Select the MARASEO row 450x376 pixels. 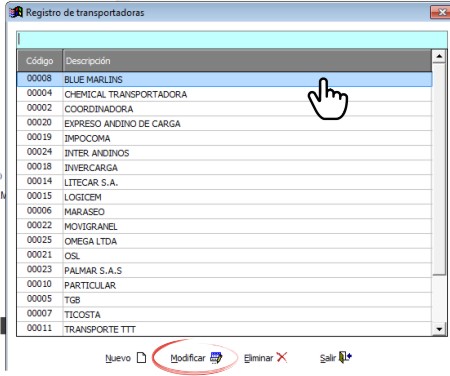pyautogui.click(x=224, y=212)
